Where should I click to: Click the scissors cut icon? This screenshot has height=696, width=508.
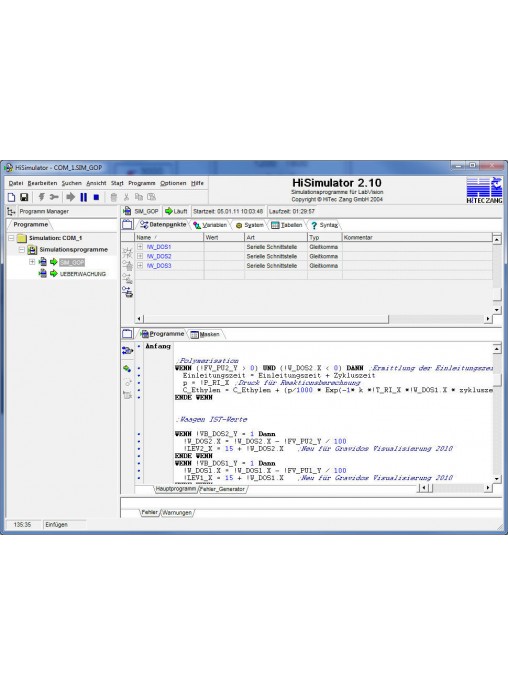pyautogui.click(x=127, y=197)
